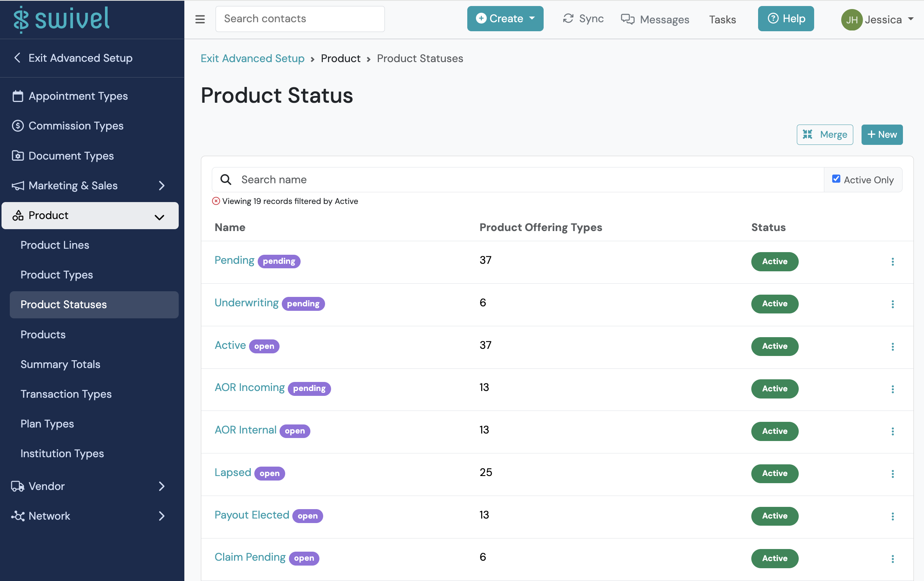The image size is (924, 581).
Task: Toggle the hamburger menu icon
Action: coord(200,19)
